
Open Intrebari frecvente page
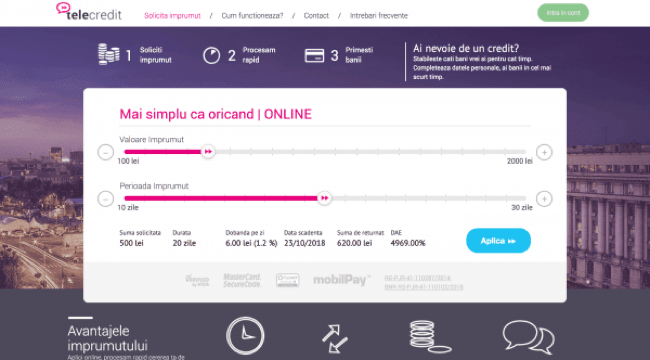[378, 16]
